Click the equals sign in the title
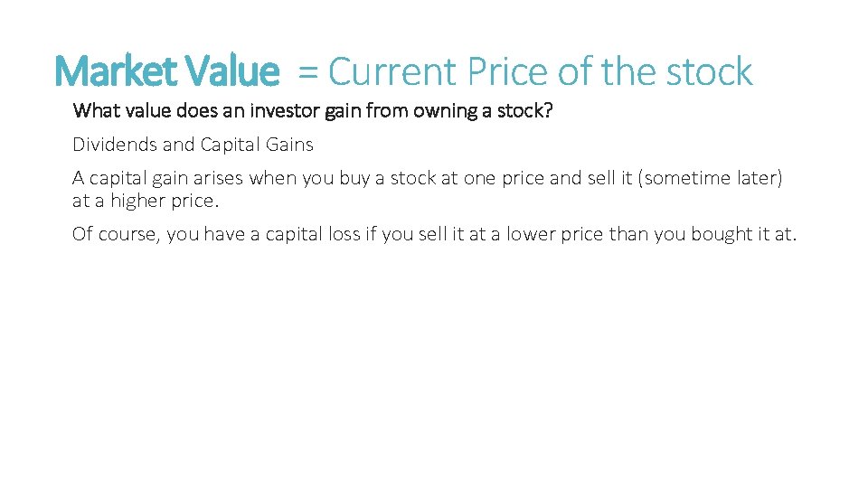 coord(307,72)
